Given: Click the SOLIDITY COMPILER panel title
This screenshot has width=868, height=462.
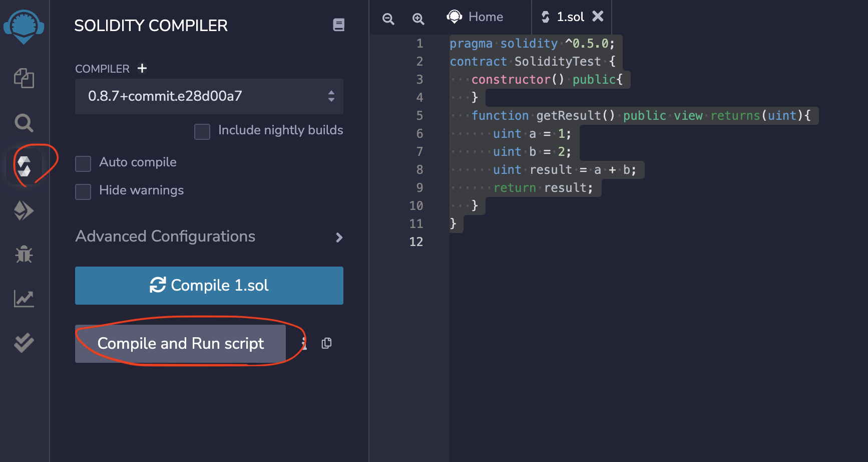Looking at the screenshot, I should click(151, 26).
